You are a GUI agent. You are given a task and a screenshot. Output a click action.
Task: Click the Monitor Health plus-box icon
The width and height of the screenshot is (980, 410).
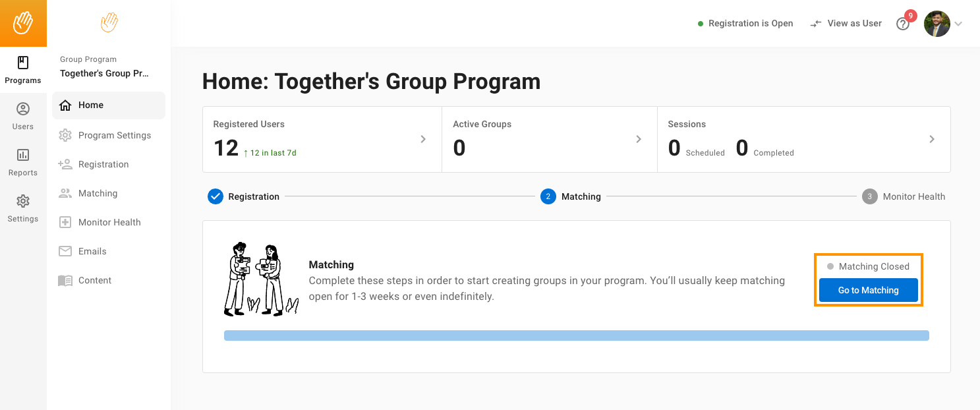tap(65, 222)
